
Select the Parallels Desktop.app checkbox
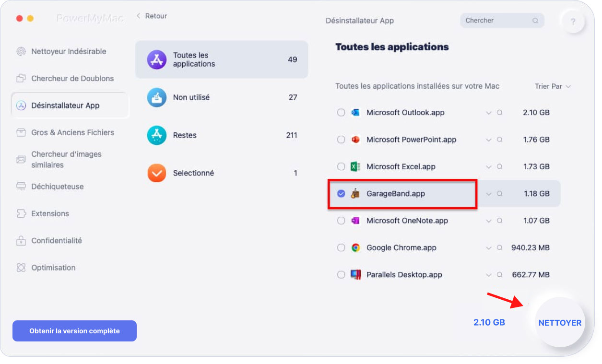(x=341, y=275)
